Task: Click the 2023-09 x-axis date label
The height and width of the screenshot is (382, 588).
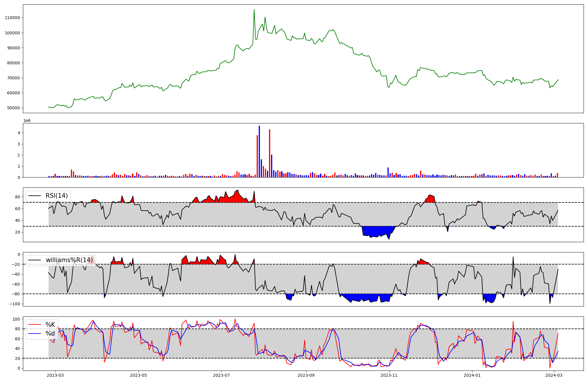Action: tap(306, 375)
